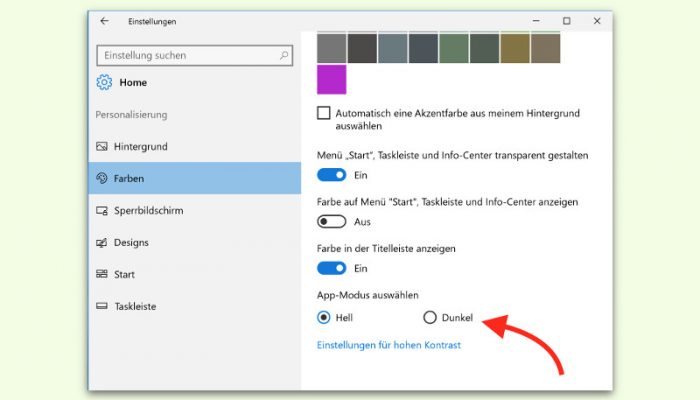Click the Personalisierung heading text
Screen dimensions: 700x400
[131, 115]
